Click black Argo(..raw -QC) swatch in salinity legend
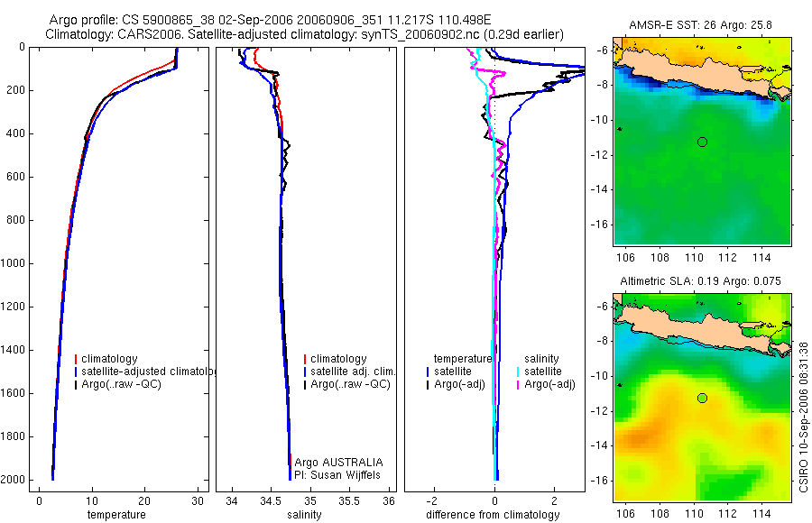This screenshot has width=812, height=523. (305, 384)
